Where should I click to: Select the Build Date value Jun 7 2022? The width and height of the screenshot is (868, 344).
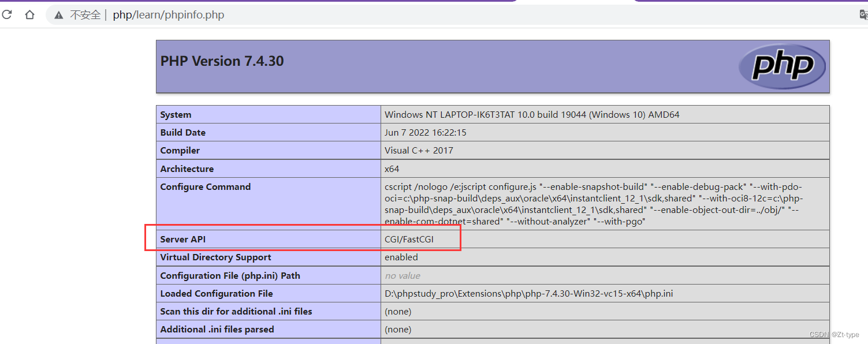tap(425, 132)
